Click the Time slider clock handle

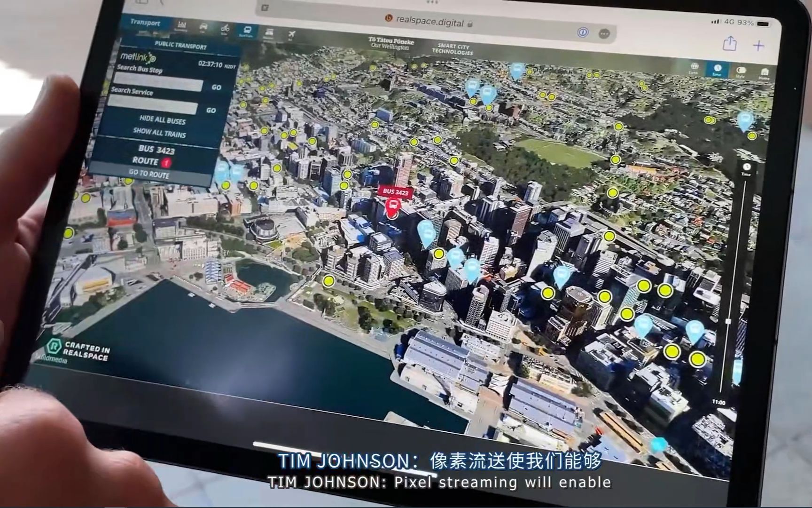tap(747, 167)
